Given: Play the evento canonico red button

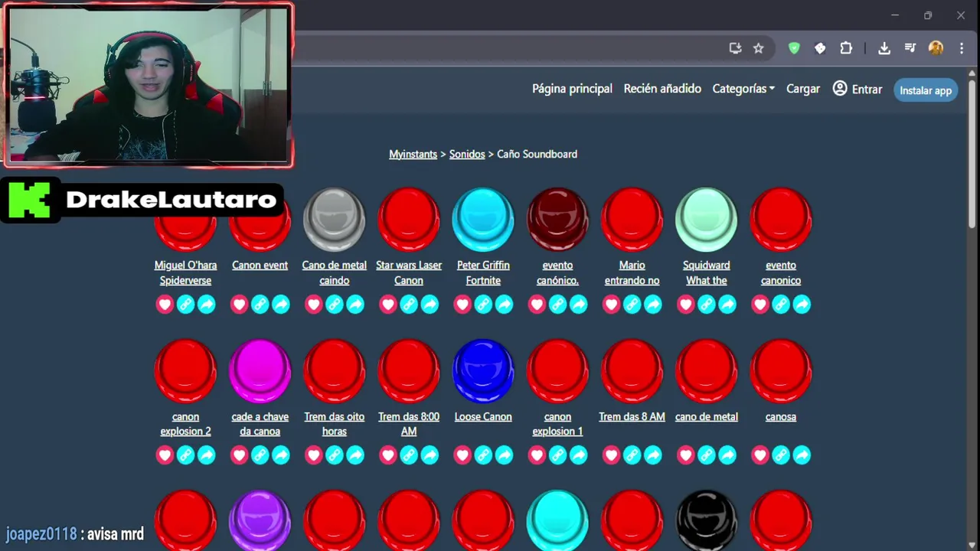Looking at the screenshot, I should (781, 220).
